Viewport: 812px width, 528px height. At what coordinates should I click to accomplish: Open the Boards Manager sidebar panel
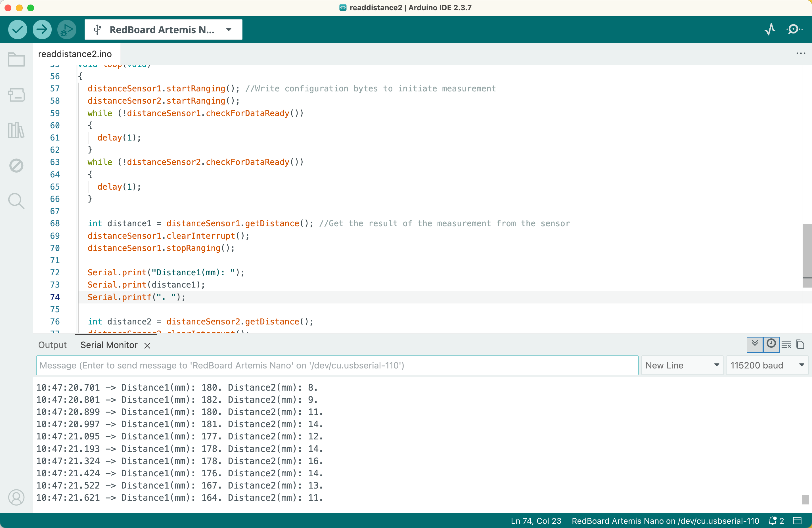(x=16, y=95)
